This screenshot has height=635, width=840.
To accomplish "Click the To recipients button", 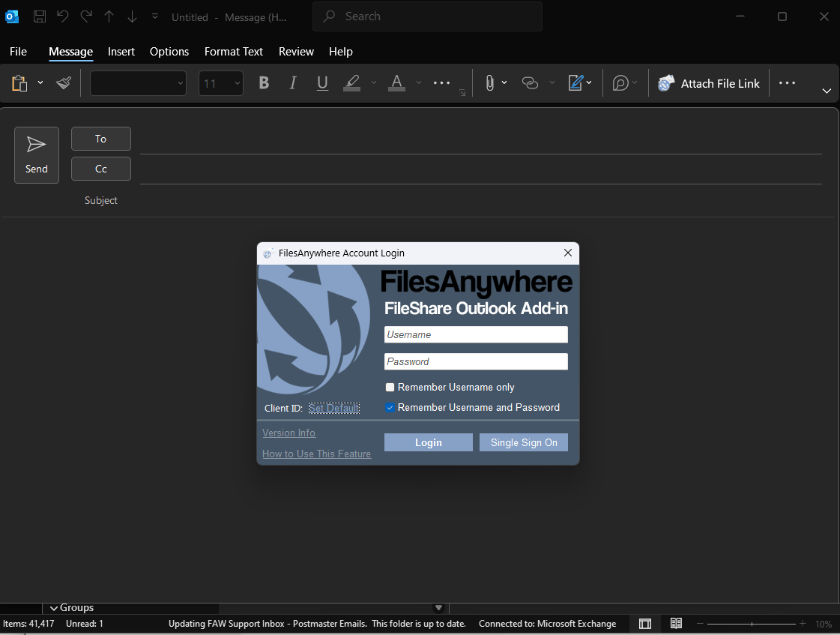I will [100, 139].
